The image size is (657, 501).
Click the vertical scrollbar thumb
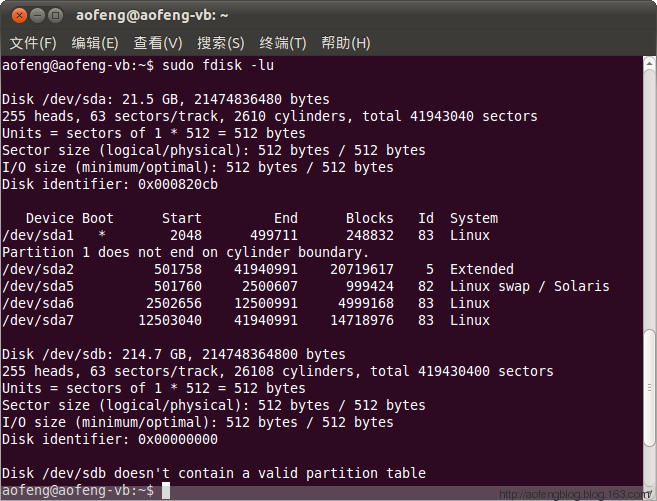tap(649, 389)
